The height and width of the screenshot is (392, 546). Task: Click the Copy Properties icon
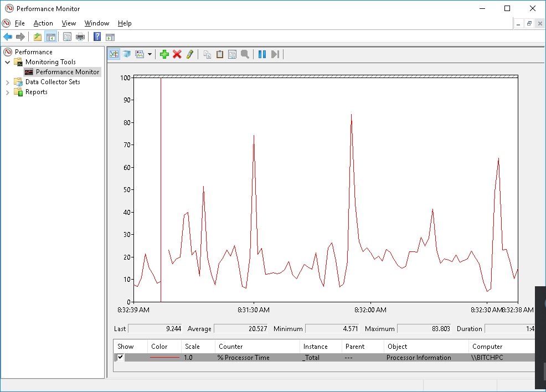(207, 54)
